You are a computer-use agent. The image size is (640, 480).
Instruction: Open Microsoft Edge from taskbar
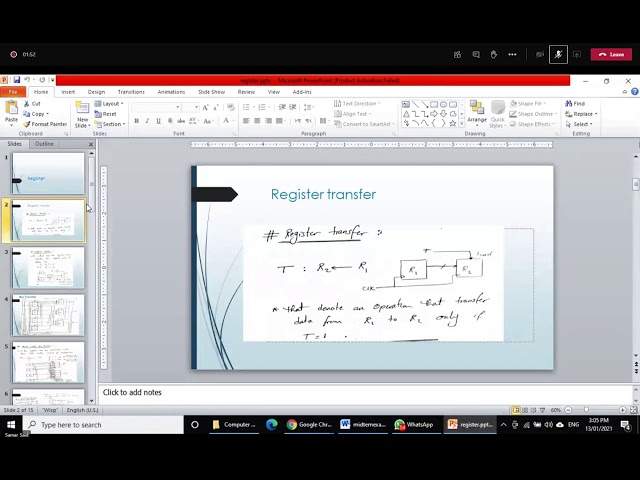coord(271,424)
